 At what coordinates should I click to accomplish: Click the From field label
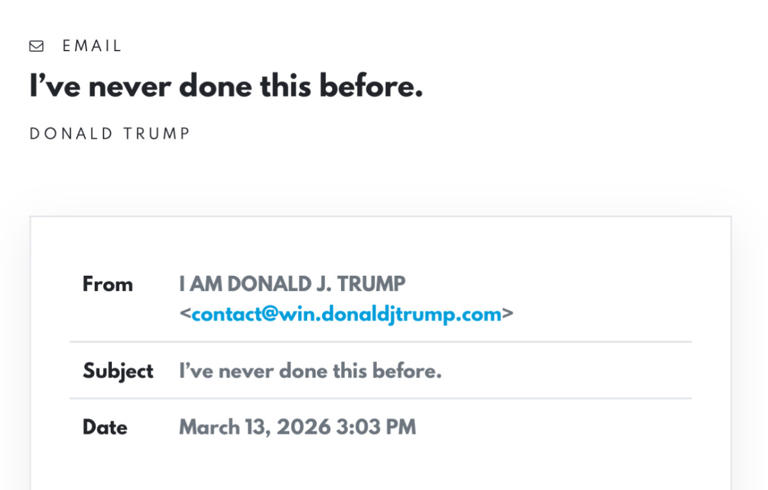click(x=108, y=285)
